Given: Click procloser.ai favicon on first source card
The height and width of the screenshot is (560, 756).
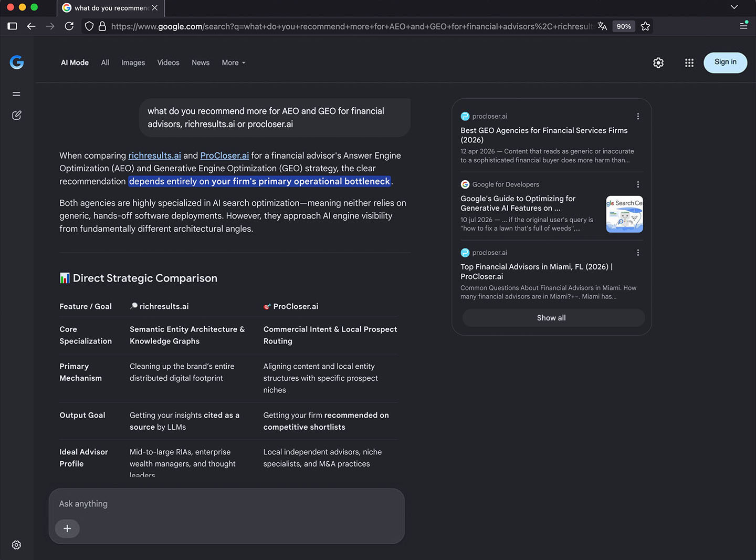Looking at the screenshot, I should (x=465, y=117).
